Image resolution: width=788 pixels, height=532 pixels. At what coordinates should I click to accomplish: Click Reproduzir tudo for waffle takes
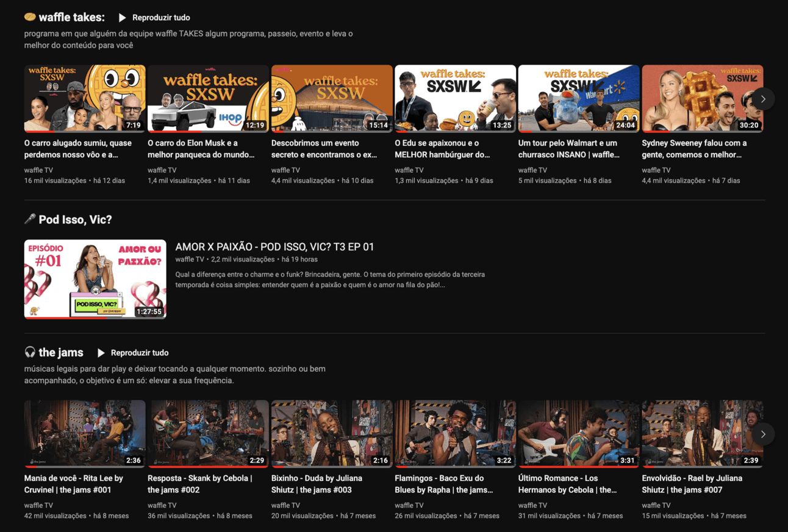pyautogui.click(x=161, y=18)
